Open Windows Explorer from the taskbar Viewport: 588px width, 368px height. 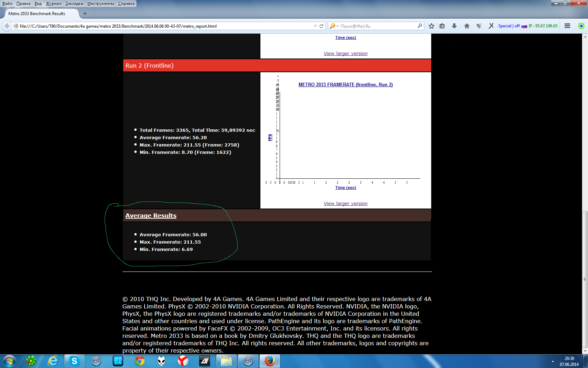coord(226,361)
